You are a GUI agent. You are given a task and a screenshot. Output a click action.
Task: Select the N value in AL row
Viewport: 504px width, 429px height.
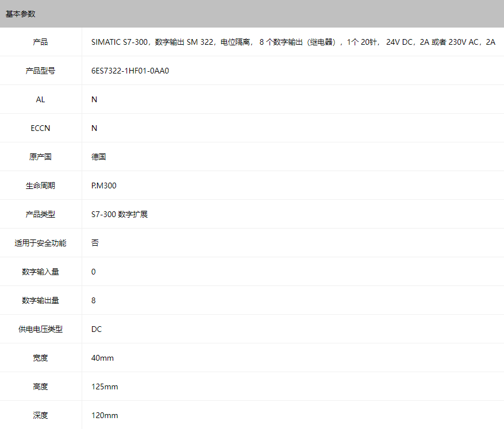(x=94, y=99)
